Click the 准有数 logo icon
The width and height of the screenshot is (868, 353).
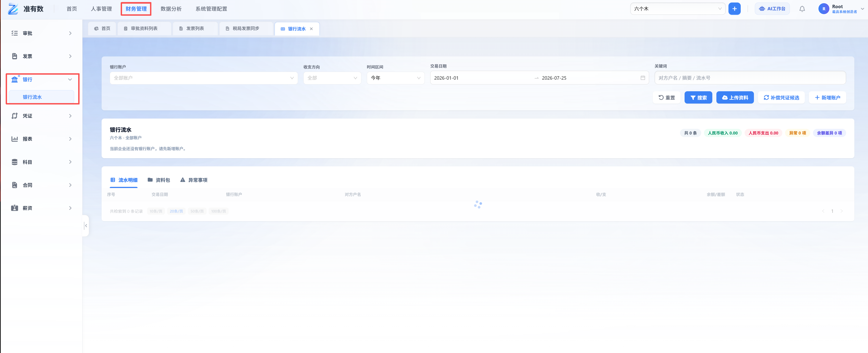click(13, 9)
